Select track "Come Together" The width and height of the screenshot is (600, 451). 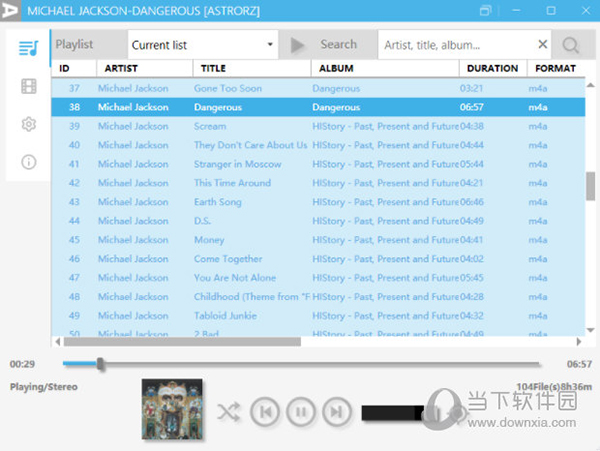pos(228,259)
